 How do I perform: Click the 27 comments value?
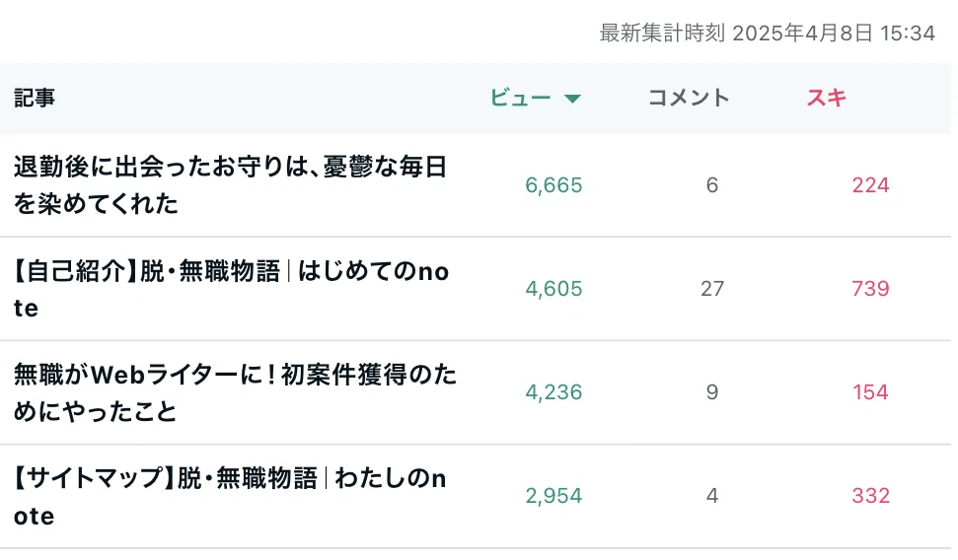[712, 288]
